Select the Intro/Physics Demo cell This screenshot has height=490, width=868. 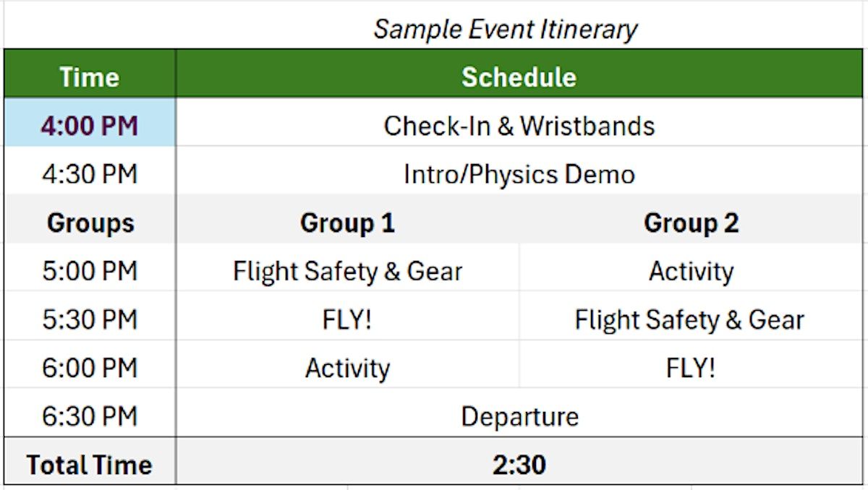(519, 174)
